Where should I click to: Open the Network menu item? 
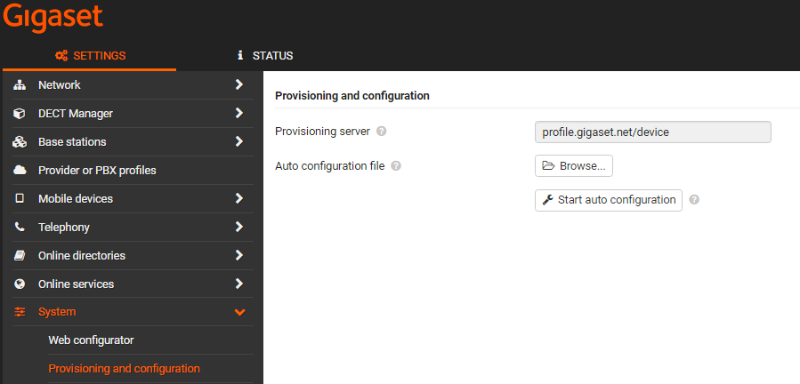tap(59, 85)
